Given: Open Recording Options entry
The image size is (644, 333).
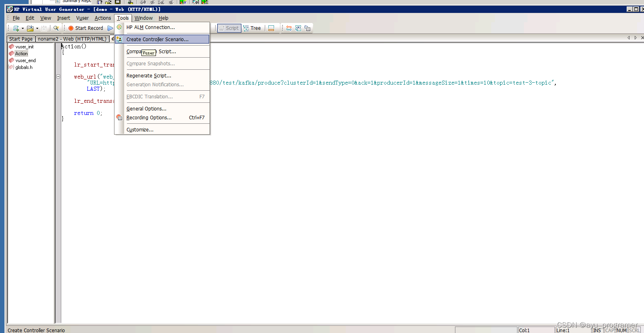Looking at the screenshot, I should click(162, 118).
